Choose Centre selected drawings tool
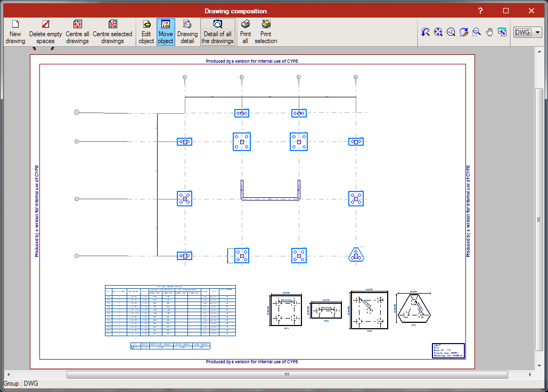The width and height of the screenshot is (548, 392). [x=112, y=31]
